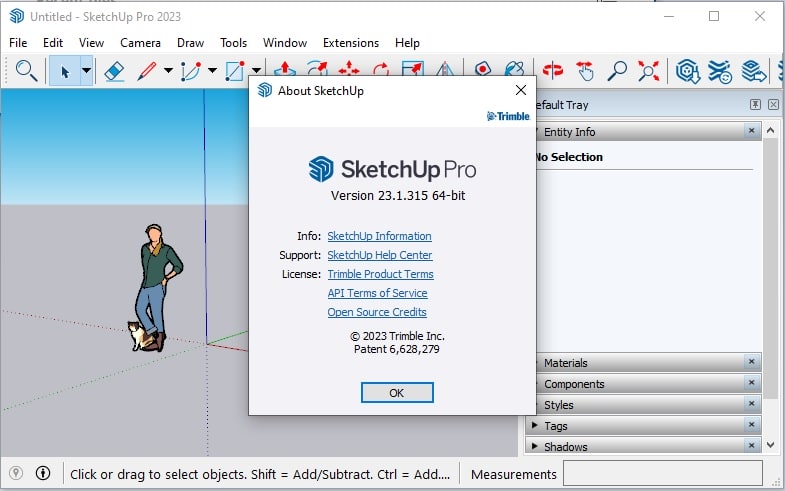Close the Entity Info panel

(x=751, y=131)
